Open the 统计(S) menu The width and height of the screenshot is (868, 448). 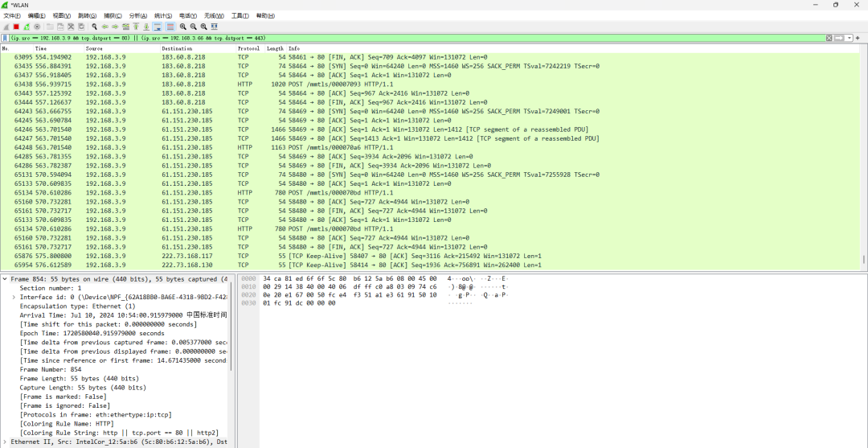(162, 15)
